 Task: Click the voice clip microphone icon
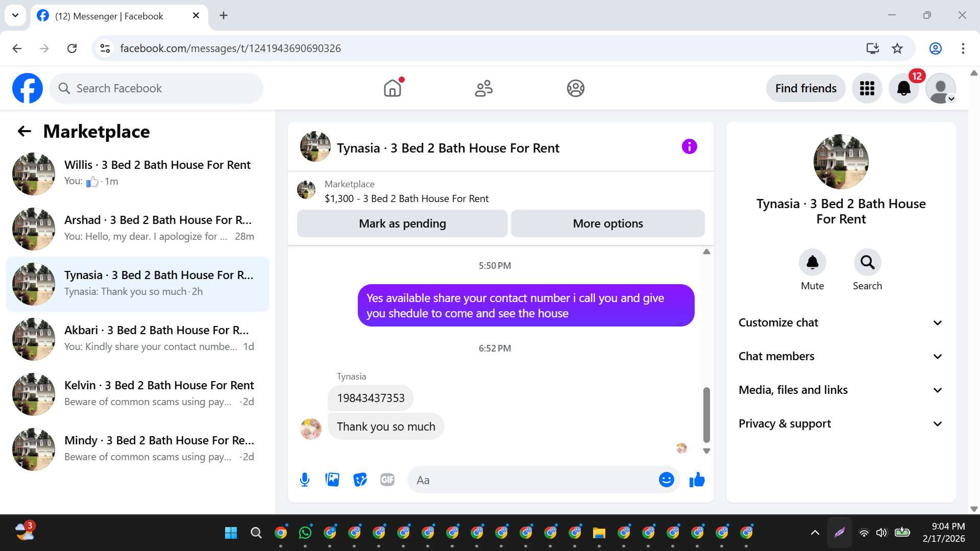pyautogui.click(x=305, y=480)
